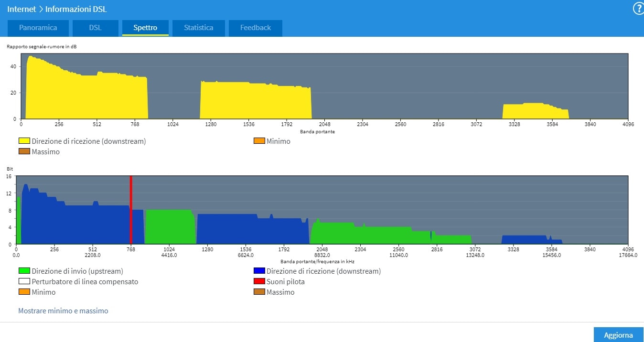Image resolution: width=644 pixels, height=342 pixels.
Task: Click the Mostrare minimo e massimo link
Action: [63, 311]
